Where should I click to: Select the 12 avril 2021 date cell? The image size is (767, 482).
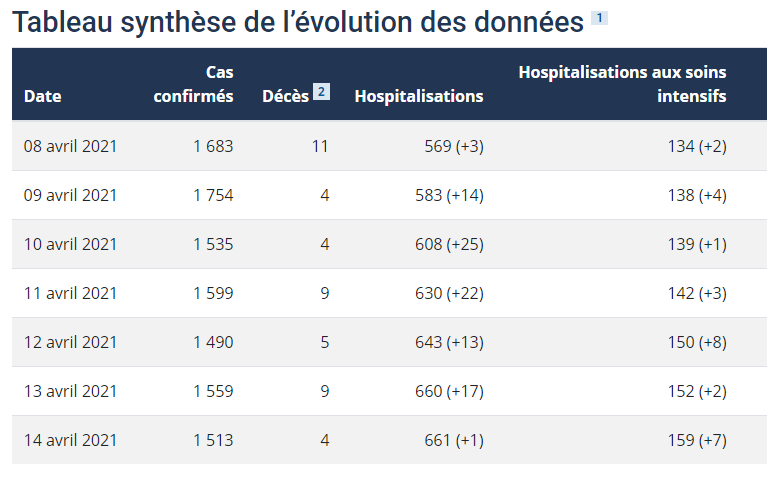click(70, 342)
